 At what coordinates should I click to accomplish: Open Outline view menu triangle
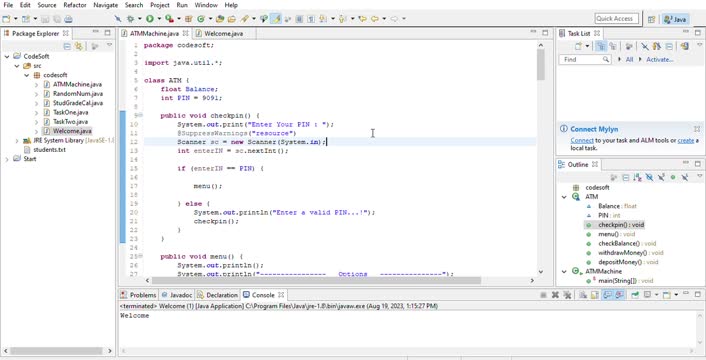click(699, 176)
